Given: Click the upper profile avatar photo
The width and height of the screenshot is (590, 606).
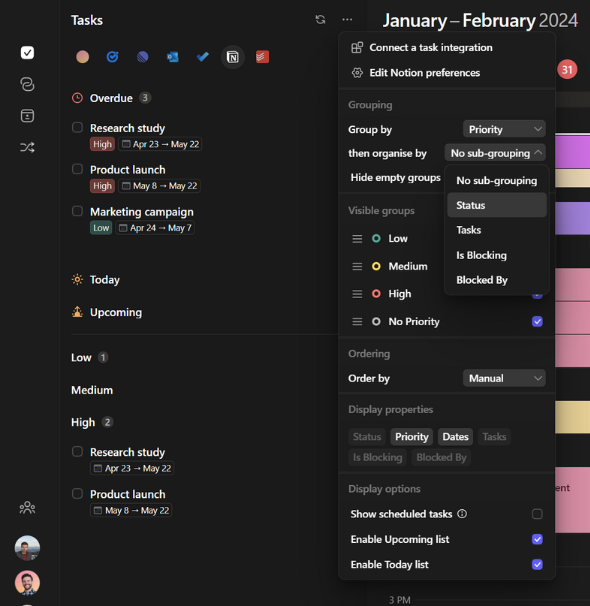Looking at the screenshot, I should click(27, 548).
